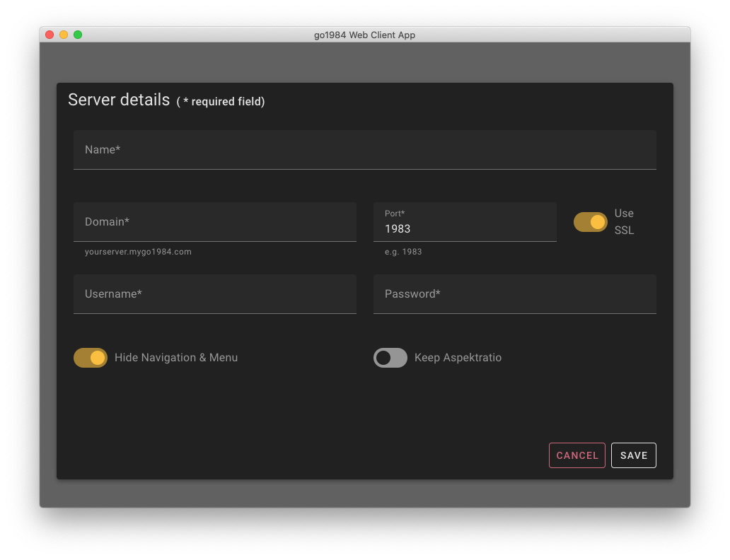Click the 'go1984 Web Client App' window title
This screenshot has height=560, width=730.
364,35
